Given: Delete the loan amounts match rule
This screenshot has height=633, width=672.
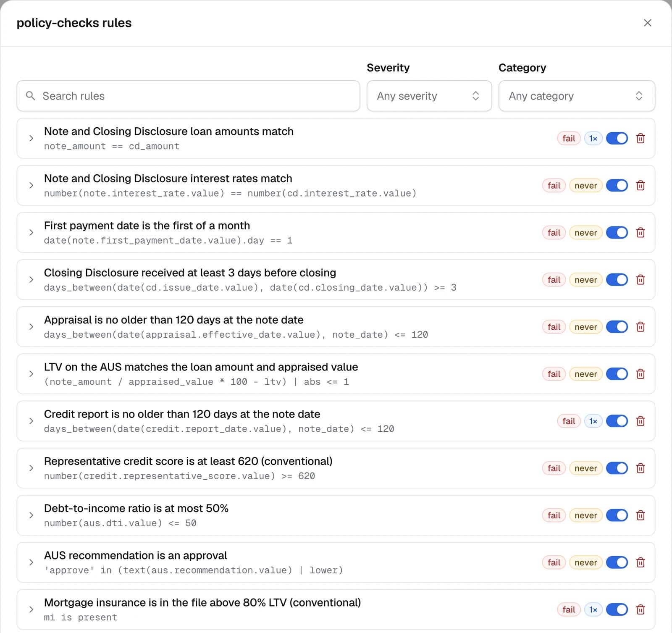Looking at the screenshot, I should pyautogui.click(x=640, y=138).
